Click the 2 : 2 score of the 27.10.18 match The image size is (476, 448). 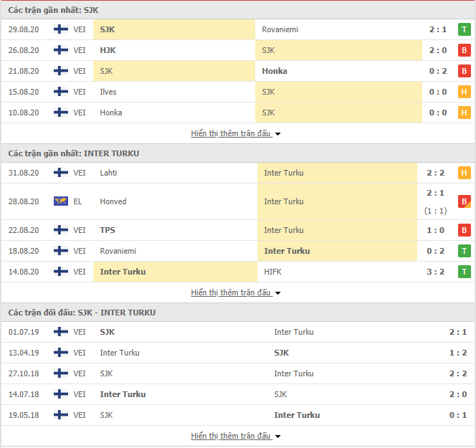click(458, 373)
